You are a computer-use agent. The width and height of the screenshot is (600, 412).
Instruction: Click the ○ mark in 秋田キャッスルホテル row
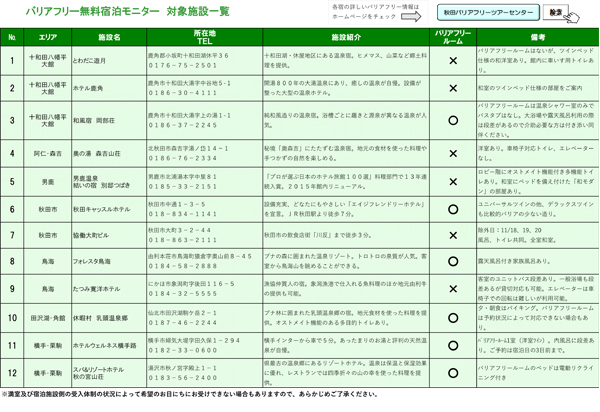click(x=453, y=209)
